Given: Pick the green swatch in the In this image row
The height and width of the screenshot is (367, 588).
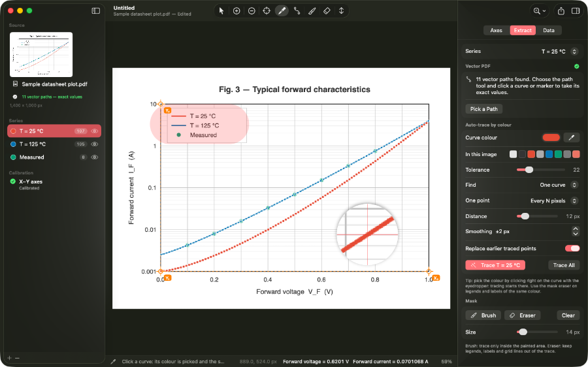Looking at the screenshot, I should [558, 154].
